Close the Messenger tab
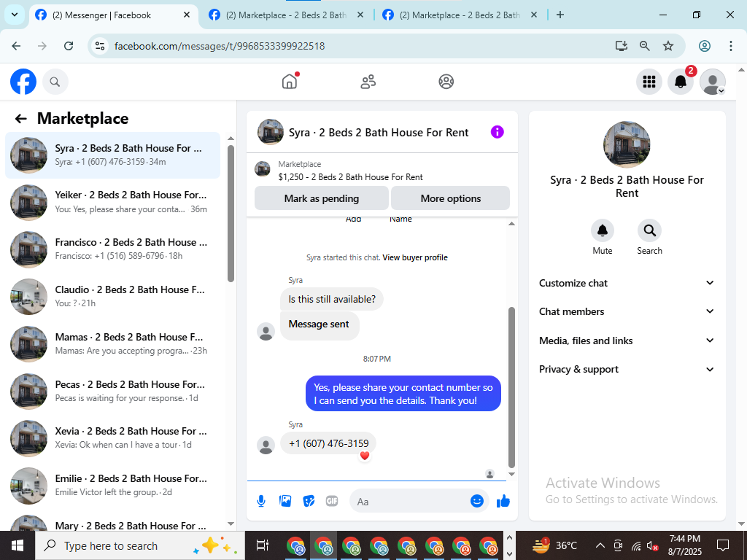747x560 pixels. coord(187,15)
